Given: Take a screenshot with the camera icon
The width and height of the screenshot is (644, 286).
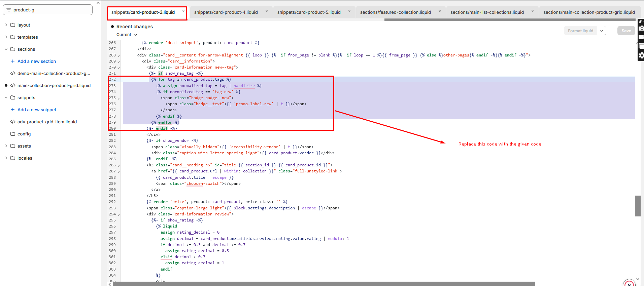Looking at the screenshot, I should [641, 29].
